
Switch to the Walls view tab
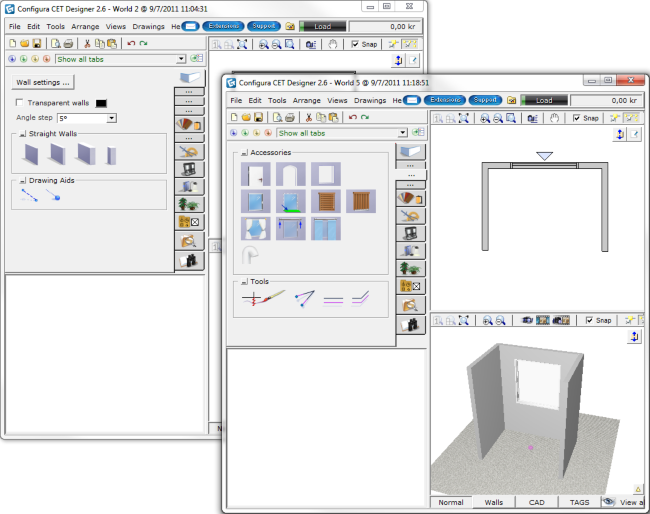(494, 502)
